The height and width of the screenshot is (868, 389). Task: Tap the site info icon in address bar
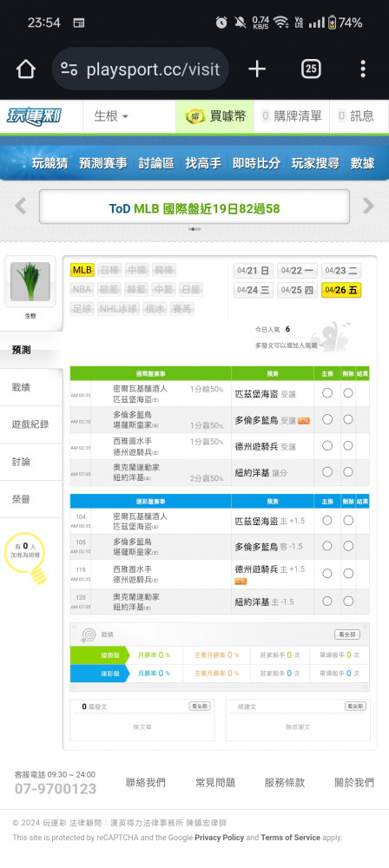pos(69,69)
